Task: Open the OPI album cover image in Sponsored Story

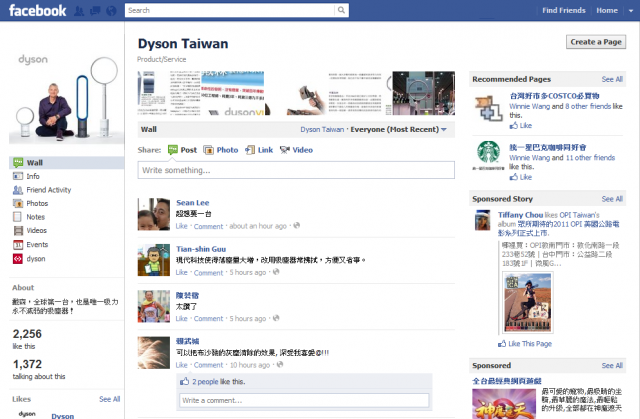Action: click(528, 302)
